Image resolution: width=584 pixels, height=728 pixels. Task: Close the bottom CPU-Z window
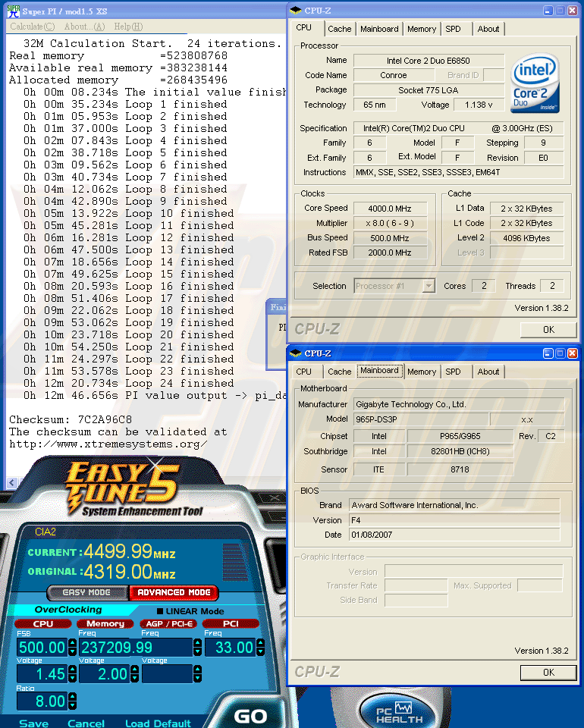tap(573, 353)
